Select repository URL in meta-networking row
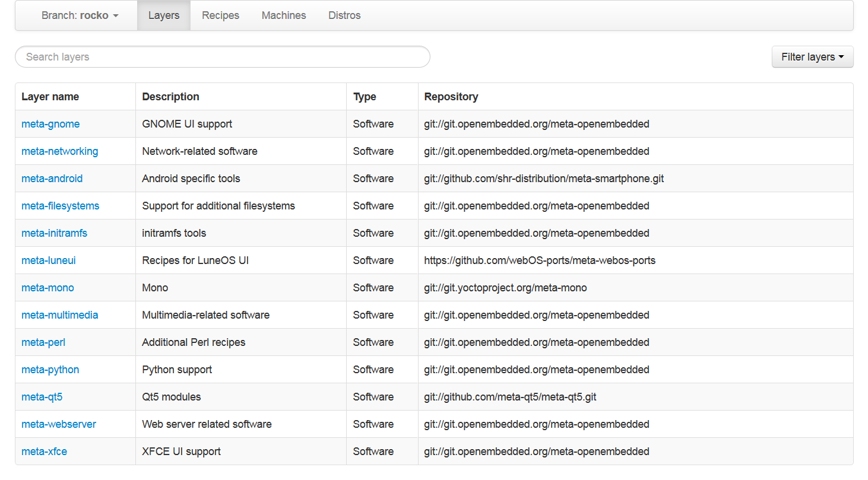Viewport: 868px width, 480px height. pos(537,151)
